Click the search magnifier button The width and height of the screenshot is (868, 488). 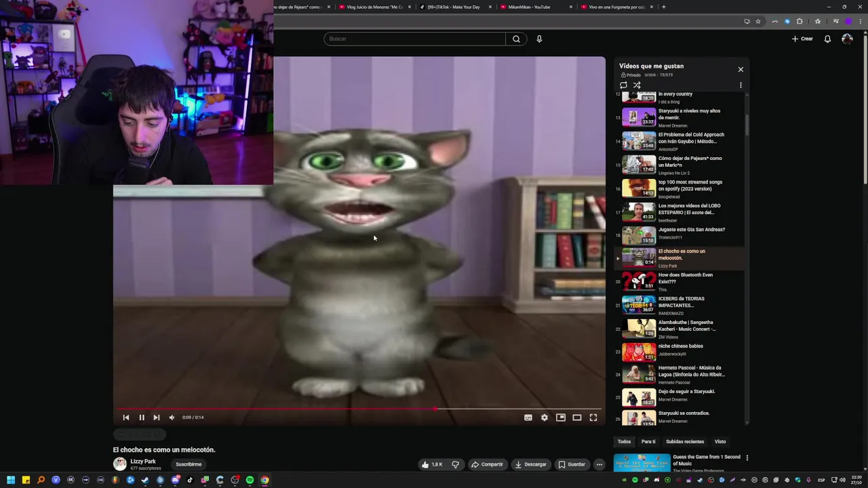[x=516, y=39]
